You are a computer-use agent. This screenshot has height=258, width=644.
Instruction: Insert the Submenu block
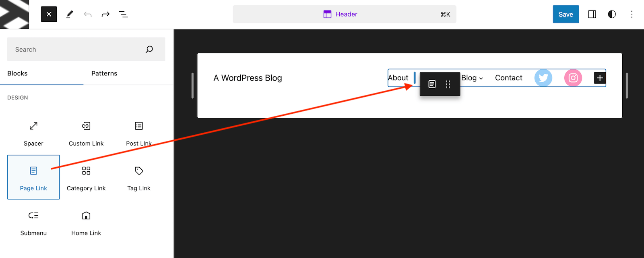33,222
